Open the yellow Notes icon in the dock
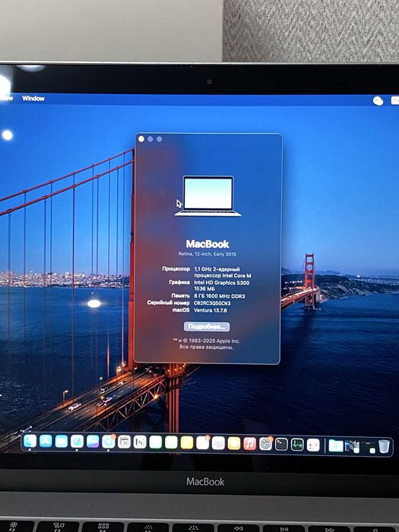This screenshot has width=399, height=532. 187,443
